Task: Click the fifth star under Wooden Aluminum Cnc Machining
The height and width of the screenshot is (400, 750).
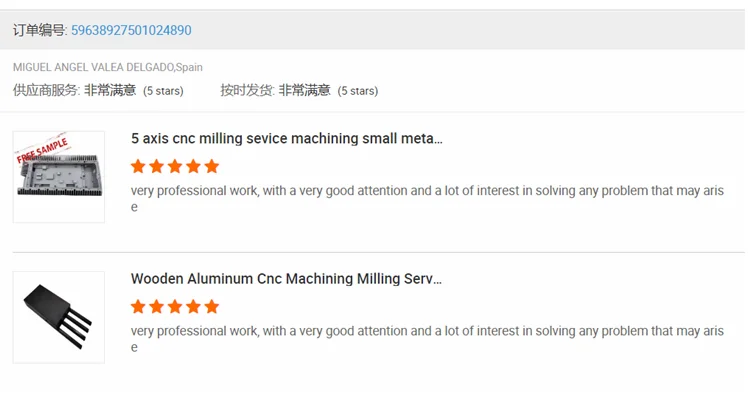Action: pyautogui.click(x=211, y=306)
